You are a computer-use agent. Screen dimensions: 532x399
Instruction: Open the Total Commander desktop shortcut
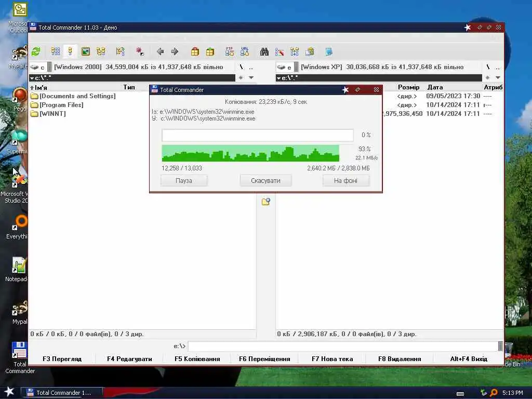(x=19, y=357)
